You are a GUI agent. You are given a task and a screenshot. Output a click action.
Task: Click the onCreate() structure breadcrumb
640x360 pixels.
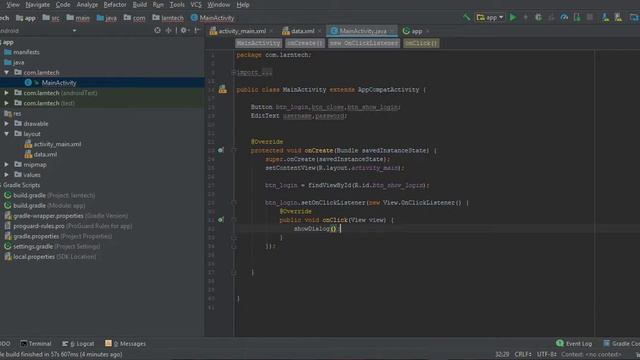tap(305, 43)
